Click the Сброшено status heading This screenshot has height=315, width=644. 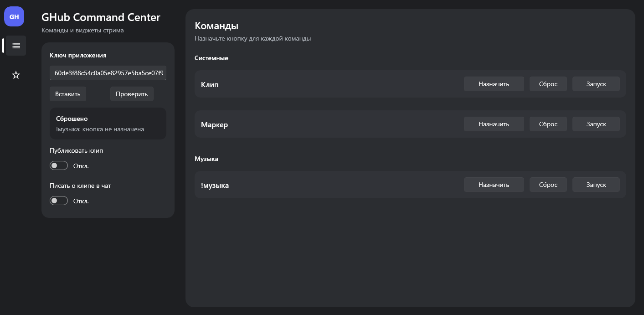pyautogui.click(x=72, y=119)
